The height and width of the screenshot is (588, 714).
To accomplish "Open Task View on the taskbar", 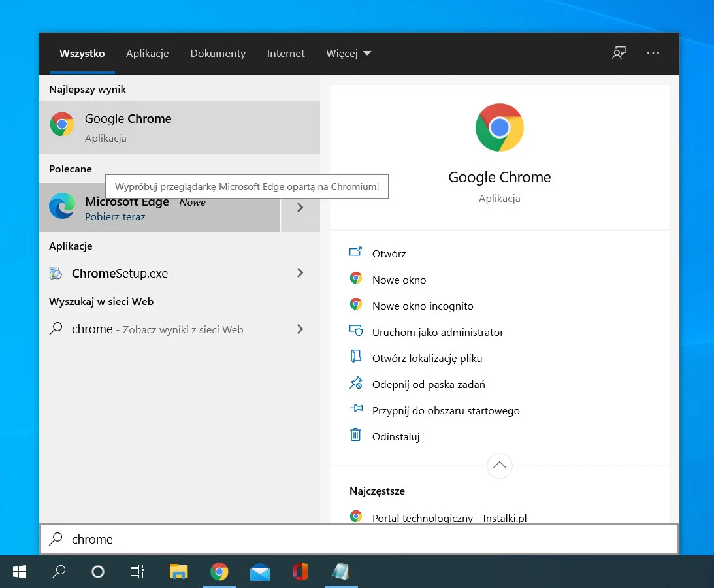I will tap(137, 572).
